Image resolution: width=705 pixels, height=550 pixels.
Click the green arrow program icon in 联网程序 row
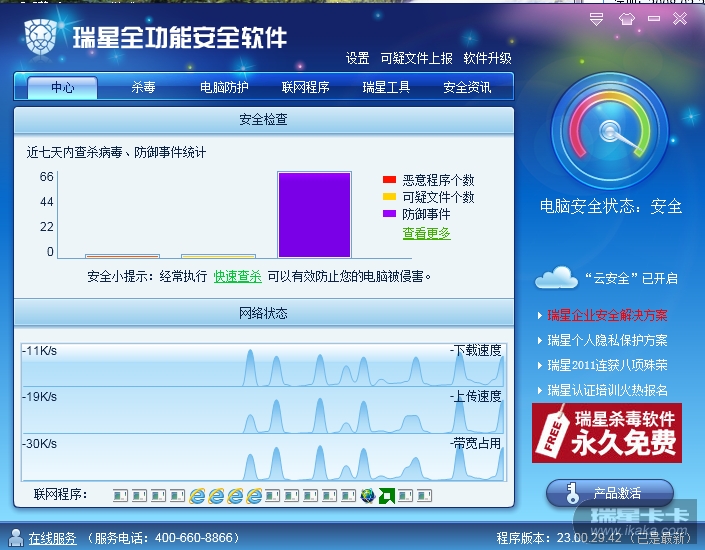387,496
